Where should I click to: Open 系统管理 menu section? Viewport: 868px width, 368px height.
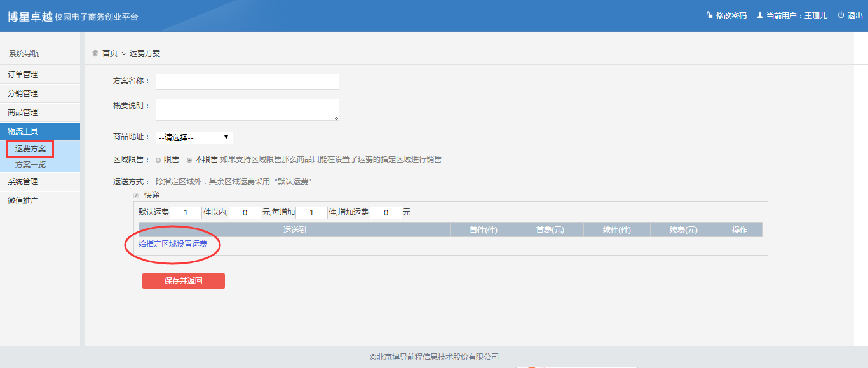[23, 182]
